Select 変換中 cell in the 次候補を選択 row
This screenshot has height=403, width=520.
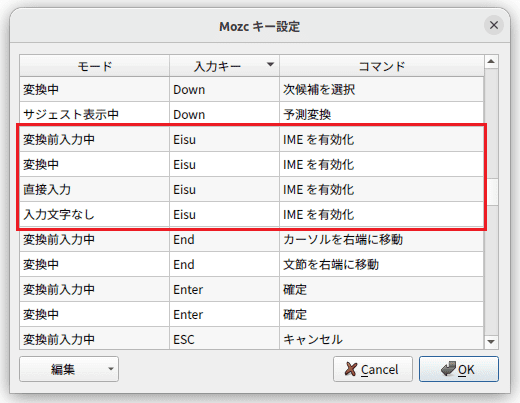[94, 89]
